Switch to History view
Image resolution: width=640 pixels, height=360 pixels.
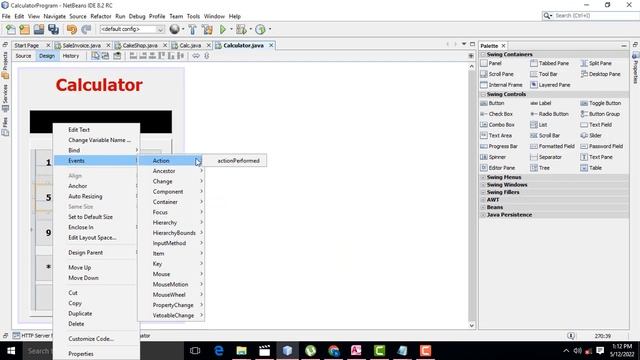point(71,56)
